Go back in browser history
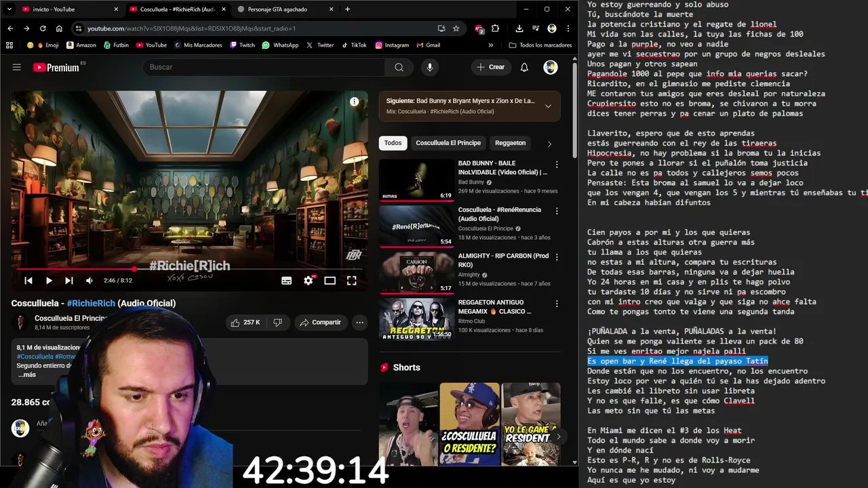 coord(10,28)
